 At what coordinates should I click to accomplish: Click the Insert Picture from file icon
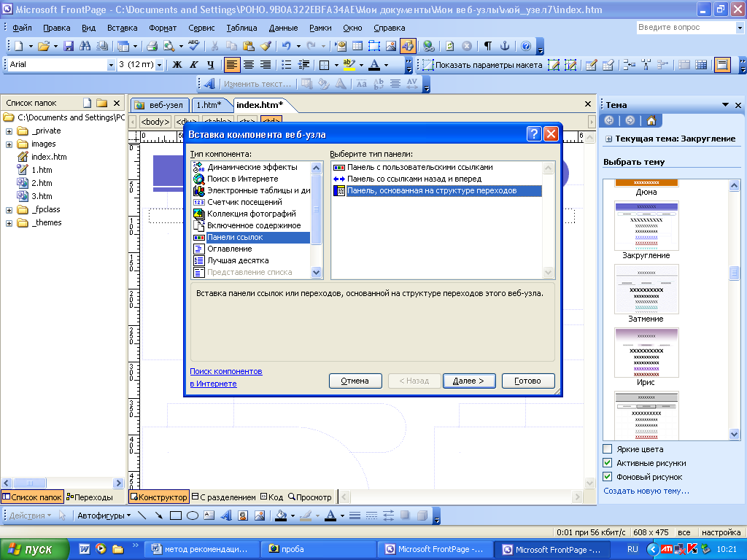point(391,46)
